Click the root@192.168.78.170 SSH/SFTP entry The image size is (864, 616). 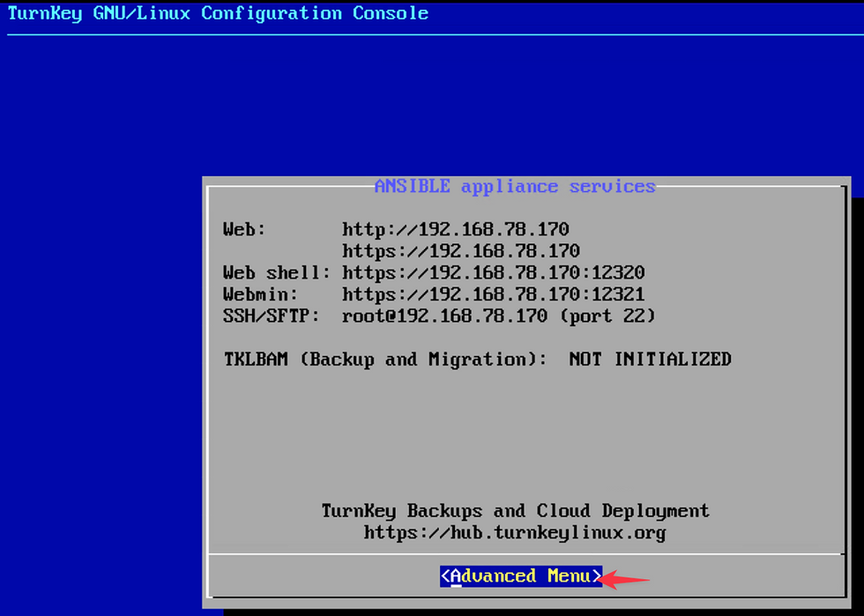(444, 315)
